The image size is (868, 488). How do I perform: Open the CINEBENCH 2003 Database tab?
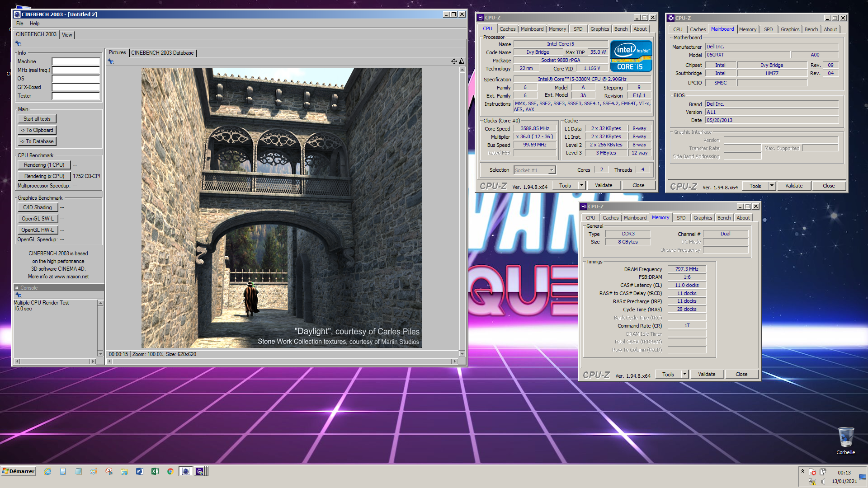(162, 53)
